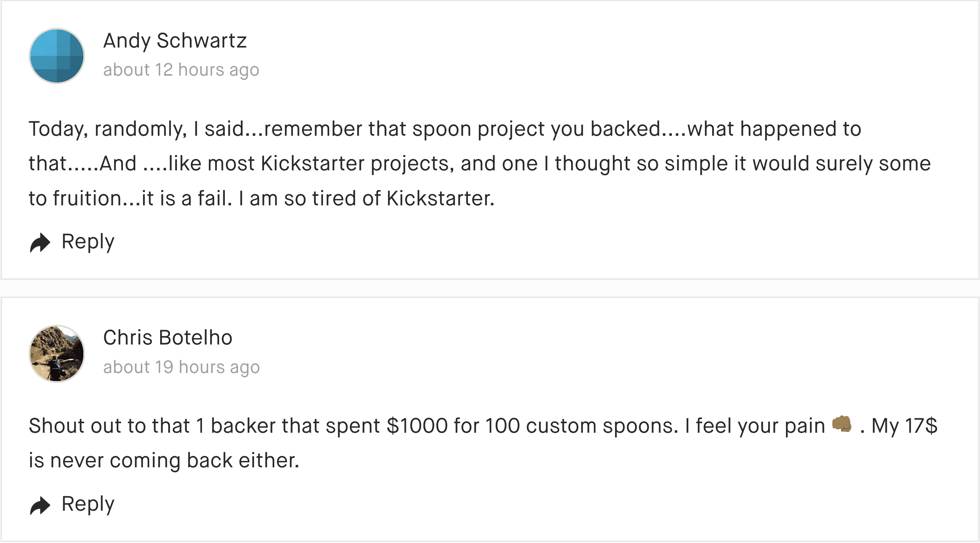
Task: Click the fist emoji in Chris's comment
Action: tap(842, 424)
